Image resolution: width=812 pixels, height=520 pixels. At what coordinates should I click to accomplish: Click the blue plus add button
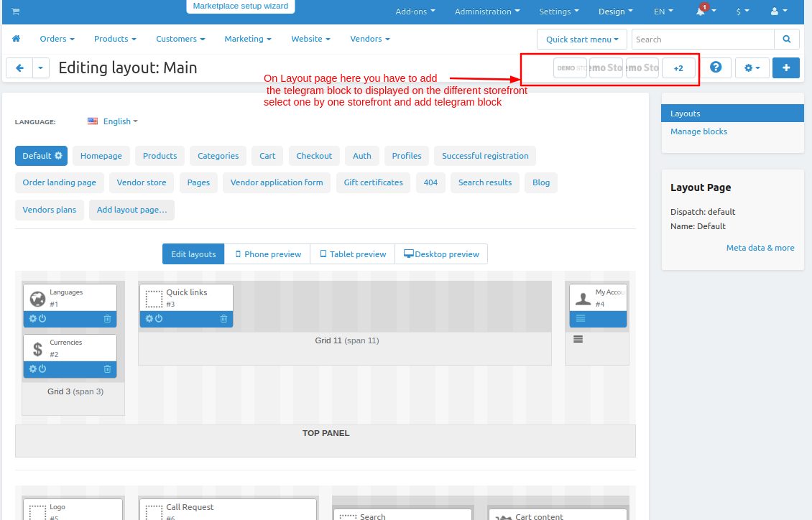[785, 68]
